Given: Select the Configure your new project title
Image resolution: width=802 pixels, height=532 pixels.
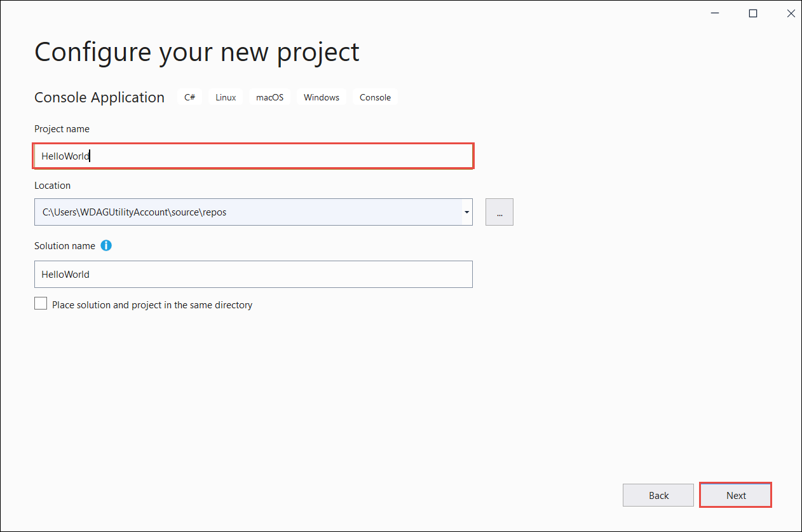Looking at the screenshot, I should (197, 52).
